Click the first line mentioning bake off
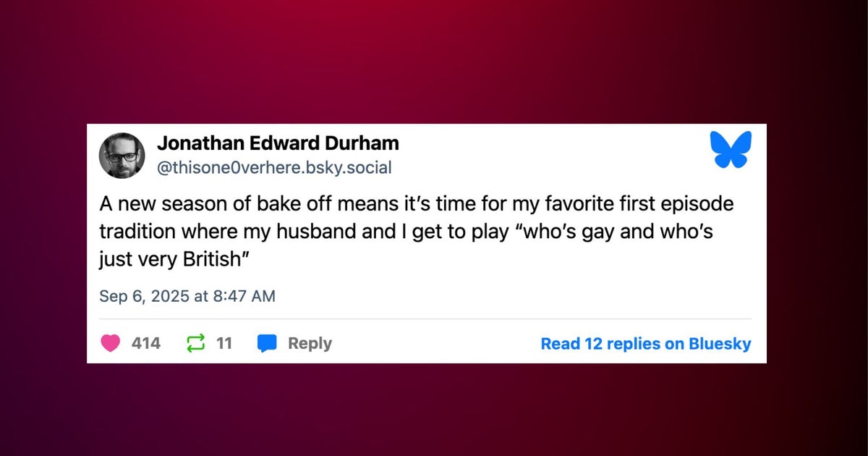868x456 pixels. 416,204
